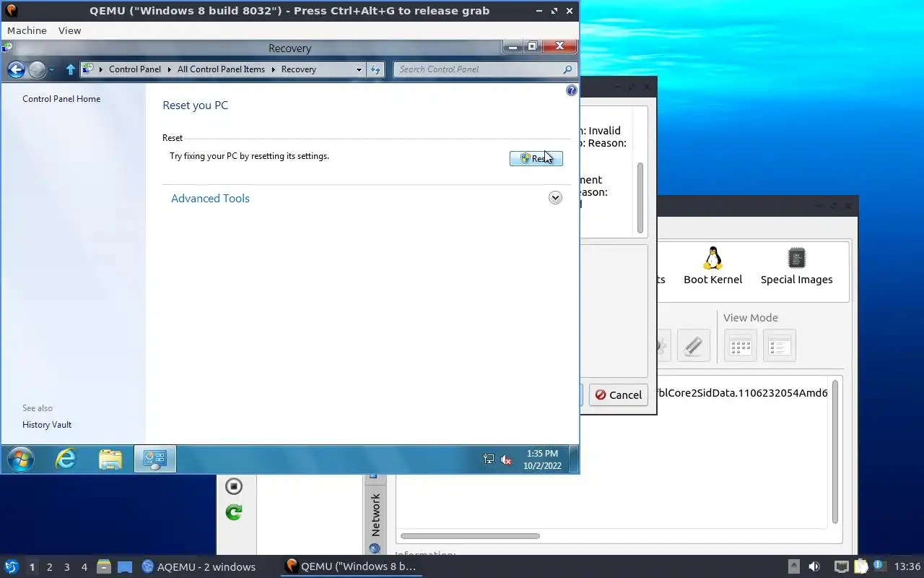Click the AQEMU green reset icon
924x578 pixels.
[x=233, y=512]
